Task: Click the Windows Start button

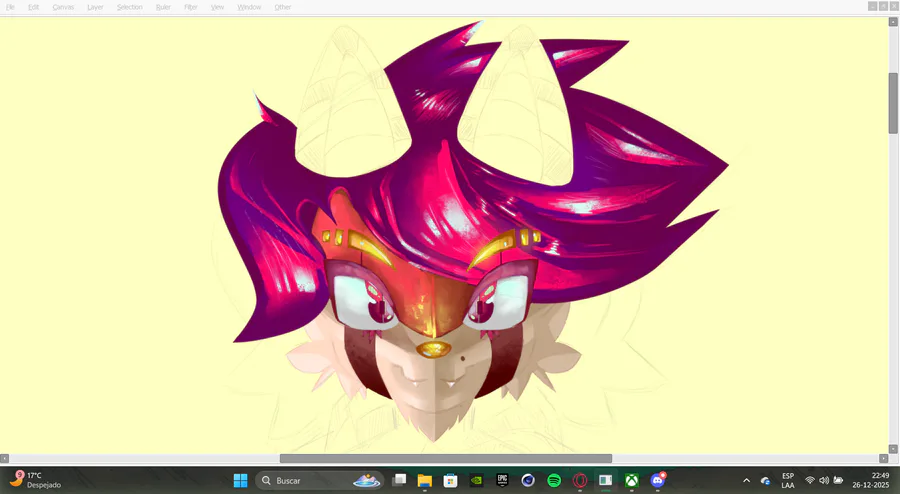Action: click(x=240, y=480)
